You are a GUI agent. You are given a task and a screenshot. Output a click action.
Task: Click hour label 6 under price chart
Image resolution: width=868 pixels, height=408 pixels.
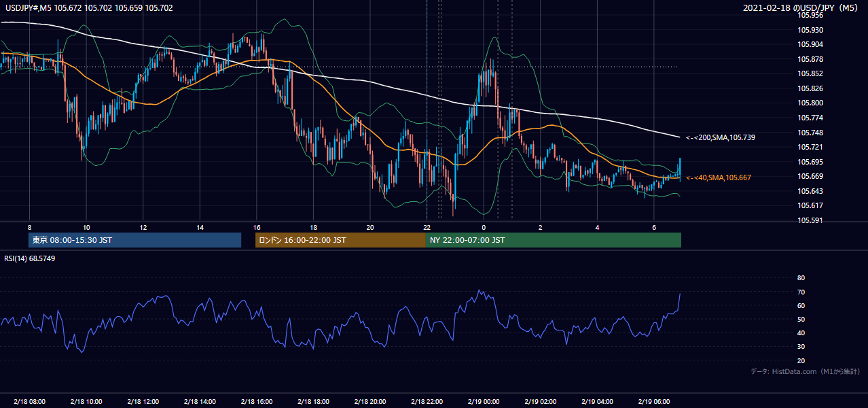click(x=653, y=227)
